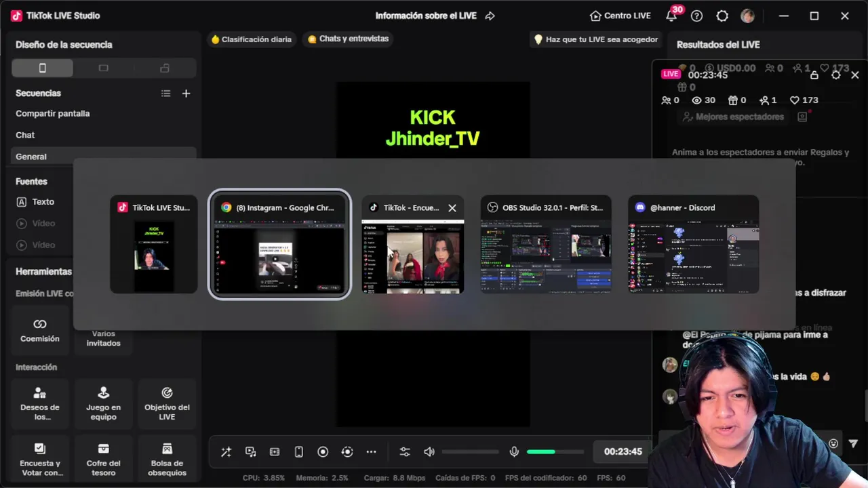Screen dimensions: 868x488
Task: Select the Compartir pantalla sequence
Action: [x=53, y=113]
